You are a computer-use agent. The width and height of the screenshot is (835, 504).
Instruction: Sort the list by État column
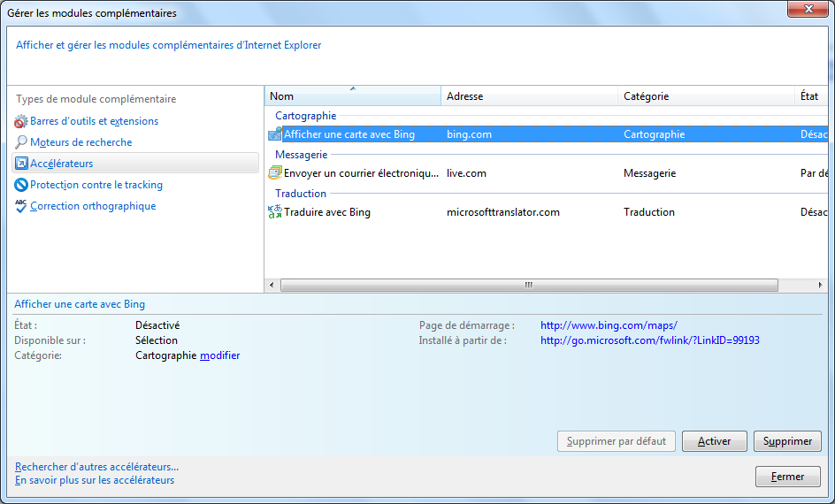coord(811,95)
